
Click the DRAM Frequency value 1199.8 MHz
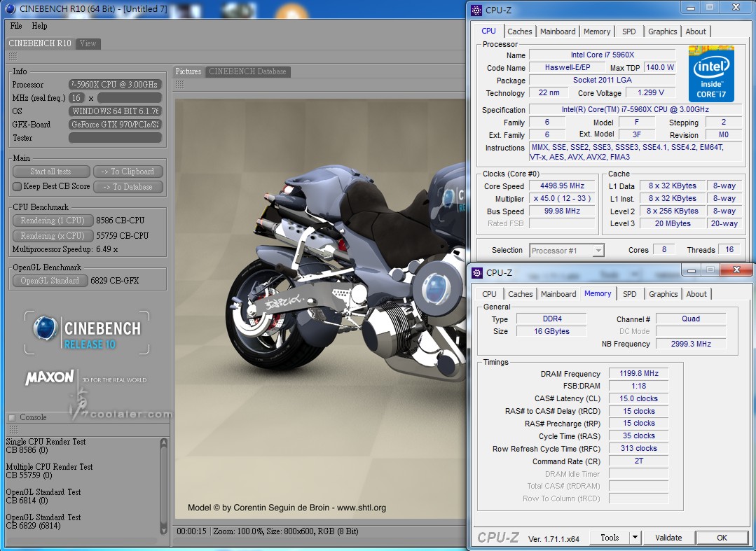(639, 373)
